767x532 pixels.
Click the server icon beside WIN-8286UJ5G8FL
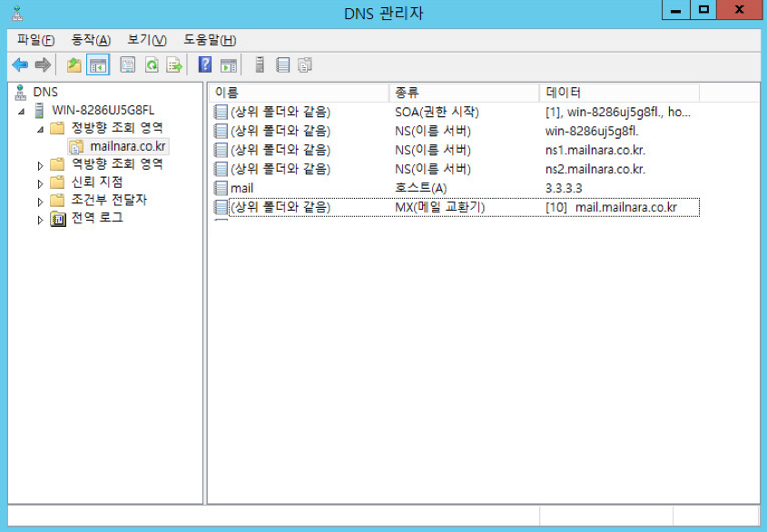[39, 111]
